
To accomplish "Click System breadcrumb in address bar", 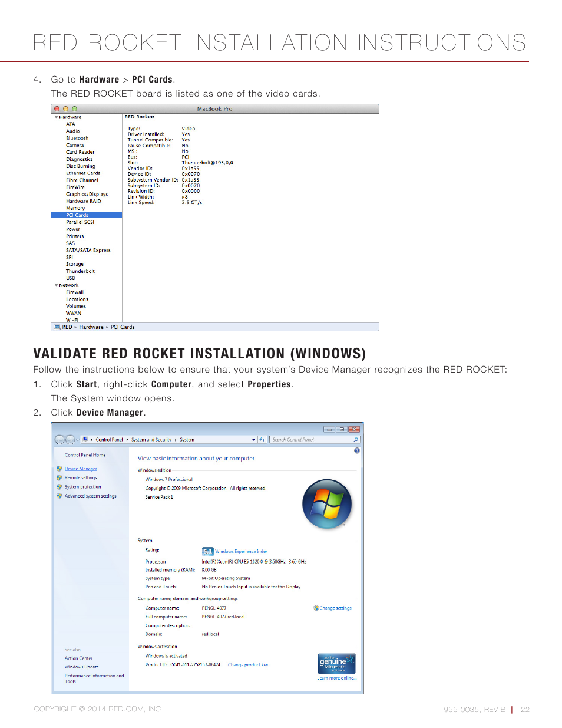I will point(187,440).
